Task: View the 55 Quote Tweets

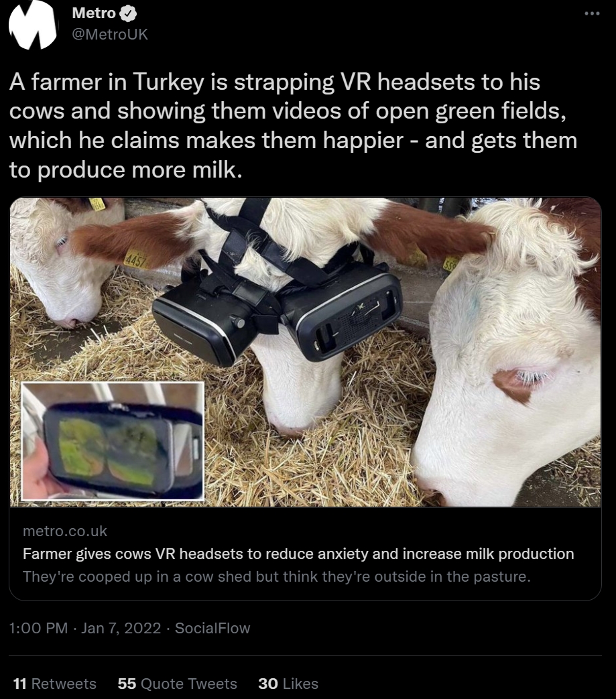Action: [177, 684]
